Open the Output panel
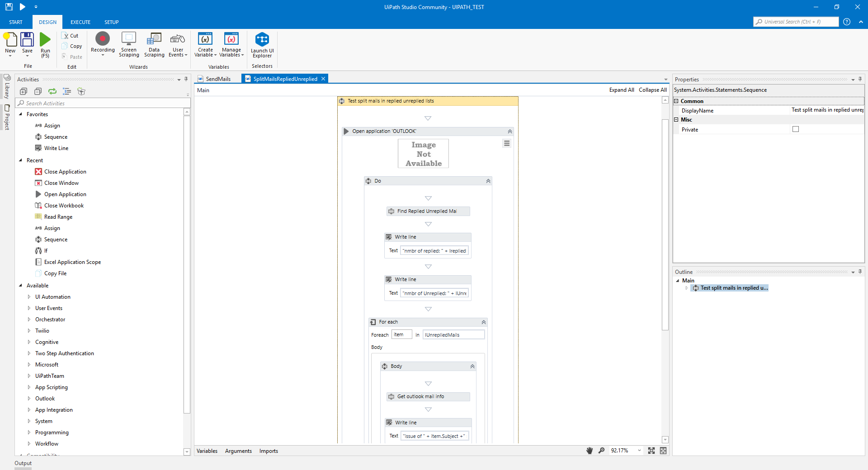868x470 pixels. (x=23, y=463)
